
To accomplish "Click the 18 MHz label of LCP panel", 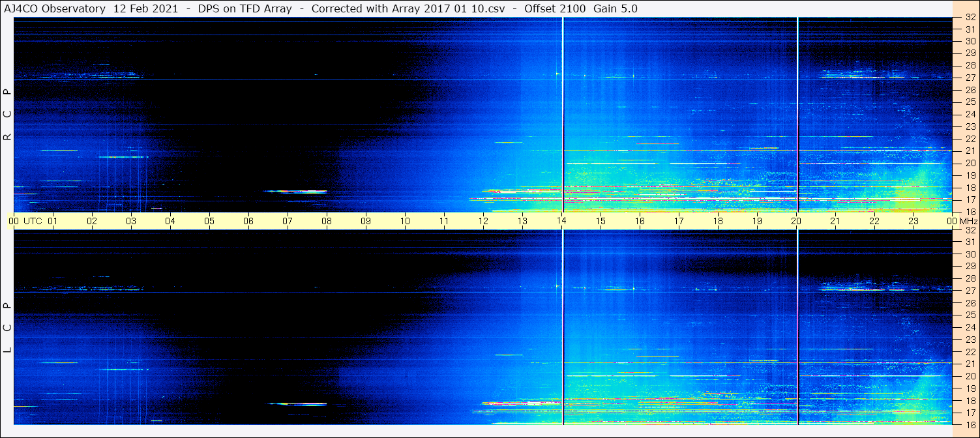I will point(970,400).
